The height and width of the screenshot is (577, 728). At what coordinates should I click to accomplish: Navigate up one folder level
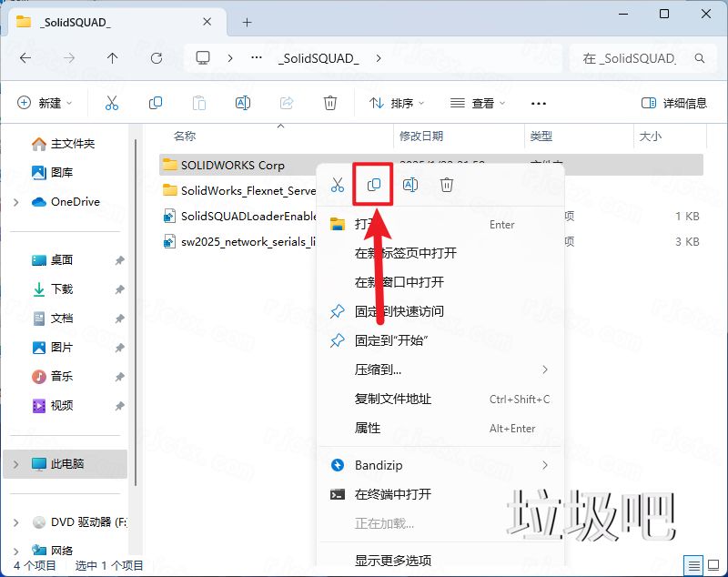(111, 58)
